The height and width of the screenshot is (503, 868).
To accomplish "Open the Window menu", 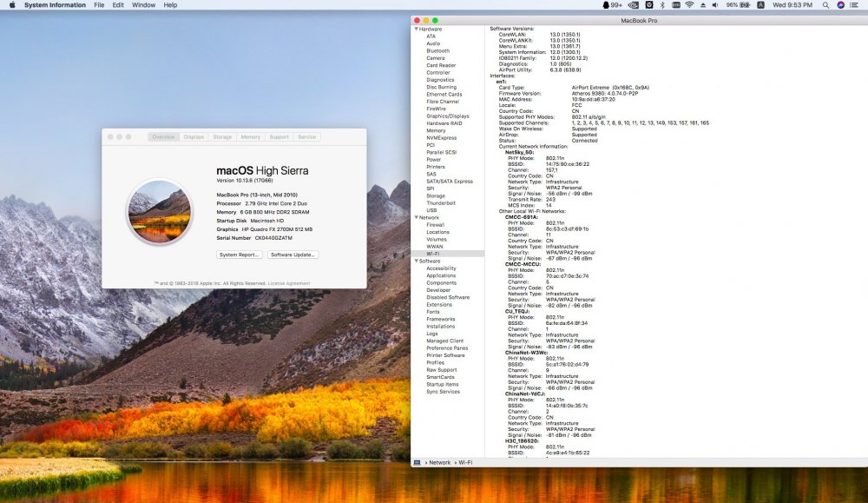I will [143, 5].
